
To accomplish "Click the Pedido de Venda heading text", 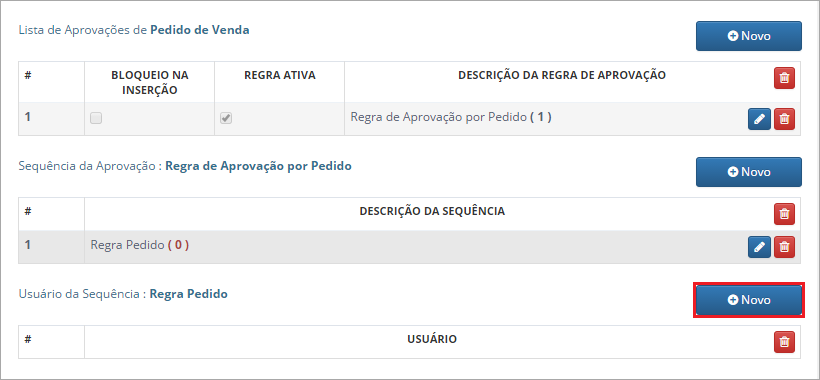I will coord(200,30).
